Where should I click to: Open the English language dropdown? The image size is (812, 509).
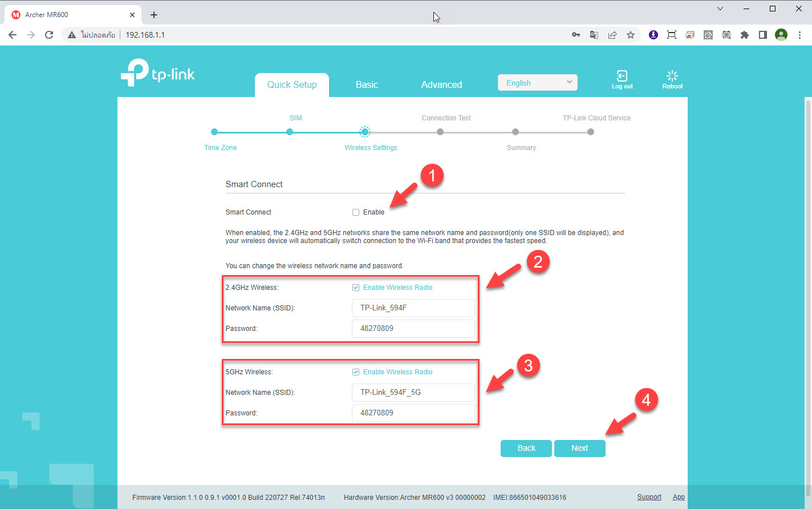coord(538,83)
